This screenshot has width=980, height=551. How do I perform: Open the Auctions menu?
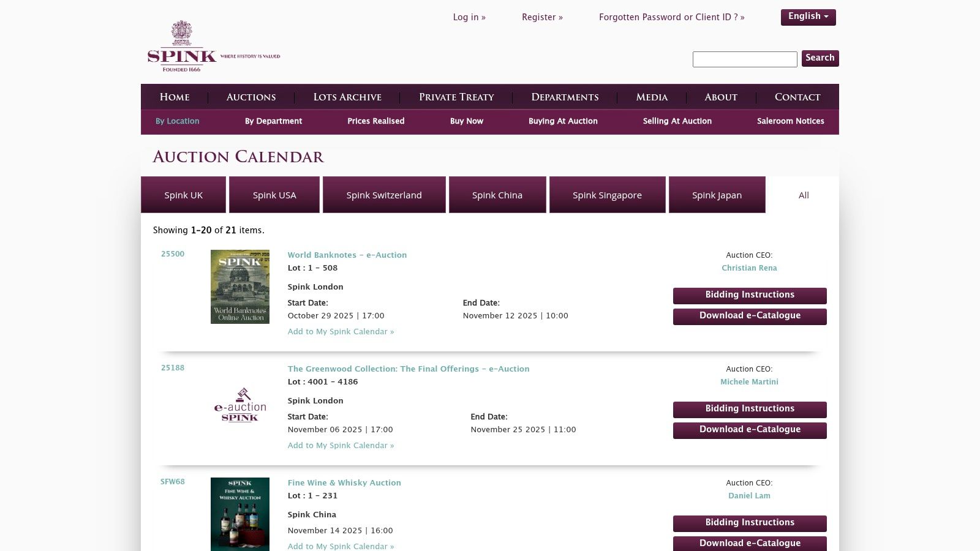[x=251, y=97]
